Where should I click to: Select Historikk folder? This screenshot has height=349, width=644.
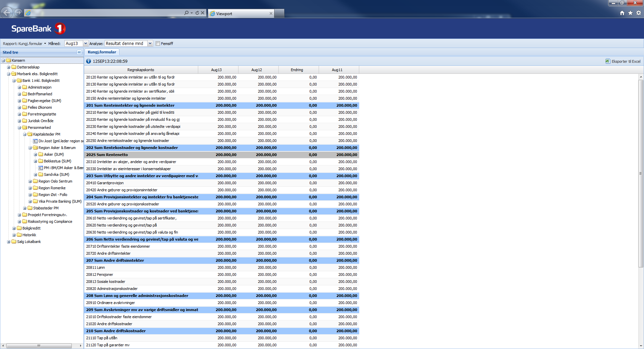[x=26, y=235]
